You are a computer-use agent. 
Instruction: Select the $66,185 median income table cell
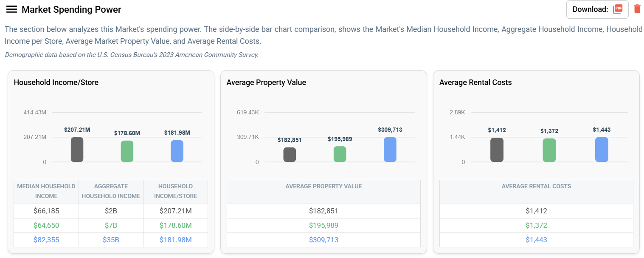click(x=46, y=211)
